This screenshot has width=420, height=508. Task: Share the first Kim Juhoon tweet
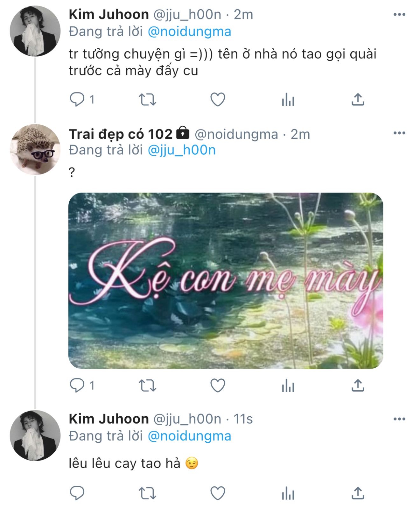tap(358, 100)
